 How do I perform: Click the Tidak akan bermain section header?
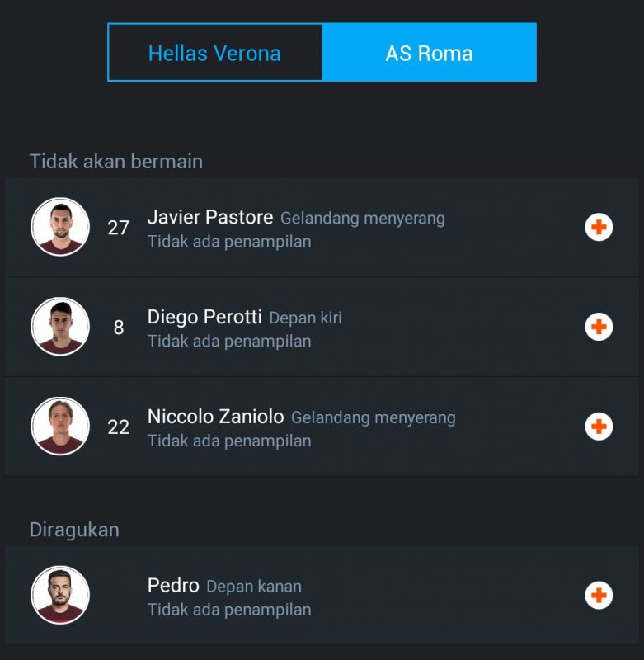tap(116, 161)
